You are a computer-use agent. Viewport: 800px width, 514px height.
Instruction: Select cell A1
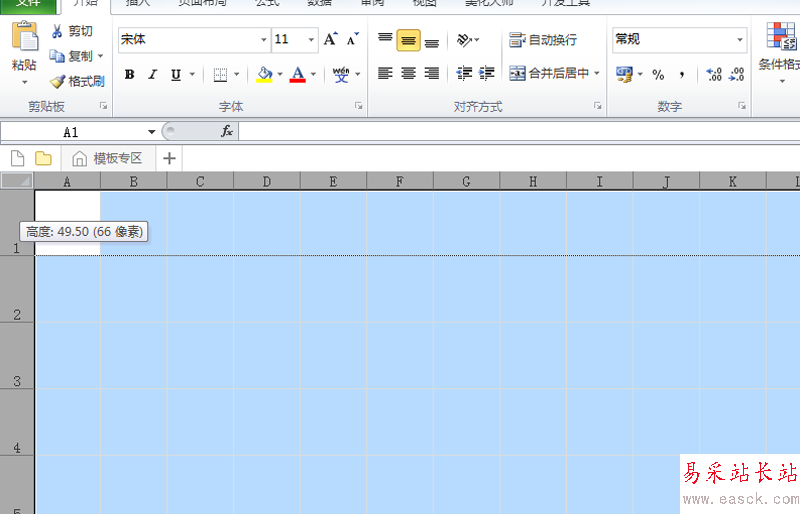pos(67,223)
